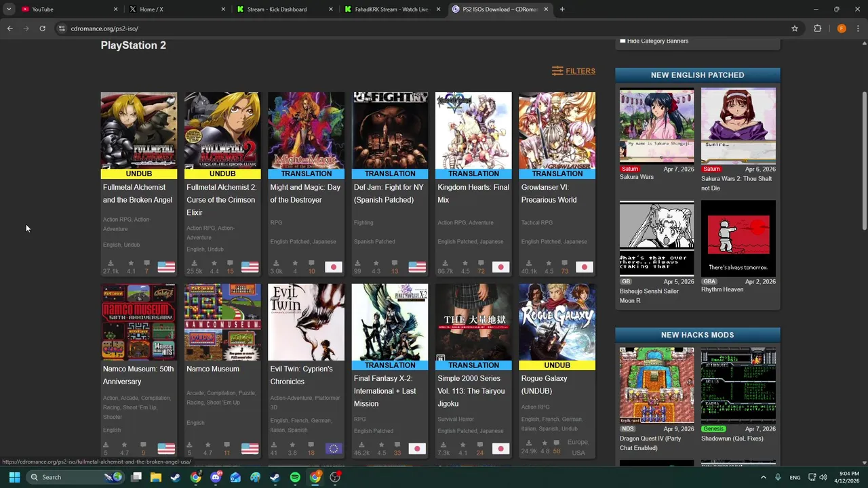
Task: Open the Chrome three-dot menu
Action: (858, 28)
